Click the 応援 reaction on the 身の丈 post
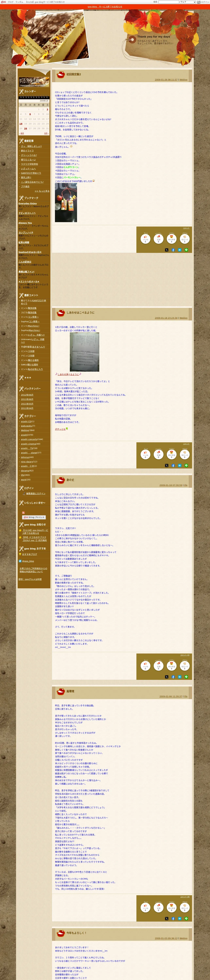The height and width of the screenshot is (980, 210). (158, 665)
